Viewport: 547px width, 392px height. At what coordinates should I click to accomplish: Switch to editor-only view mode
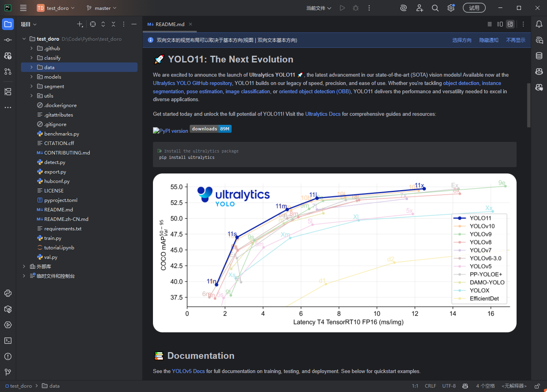coord(490,24)
